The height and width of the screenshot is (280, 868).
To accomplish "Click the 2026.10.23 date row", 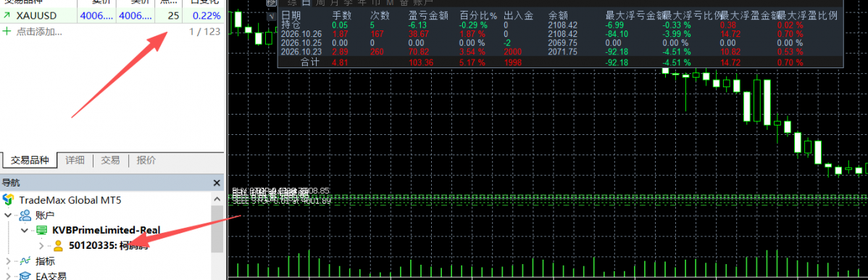I will [301, 52].
